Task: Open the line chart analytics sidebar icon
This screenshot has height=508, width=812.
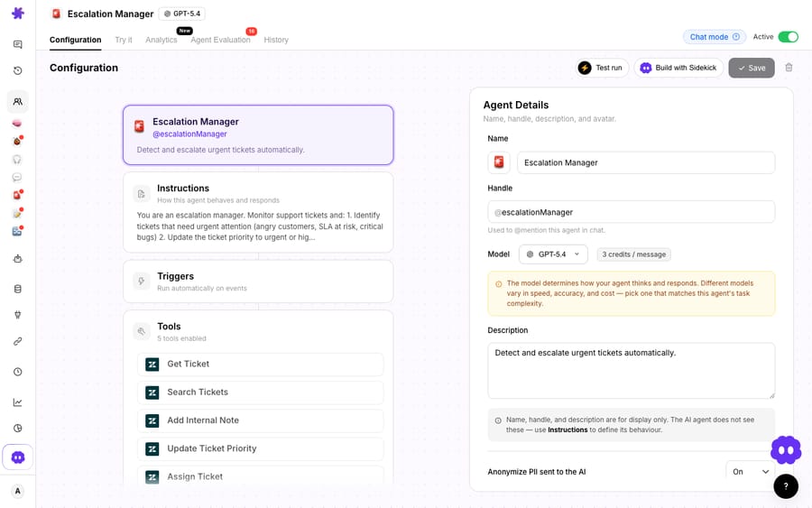Action: point(18,402)
